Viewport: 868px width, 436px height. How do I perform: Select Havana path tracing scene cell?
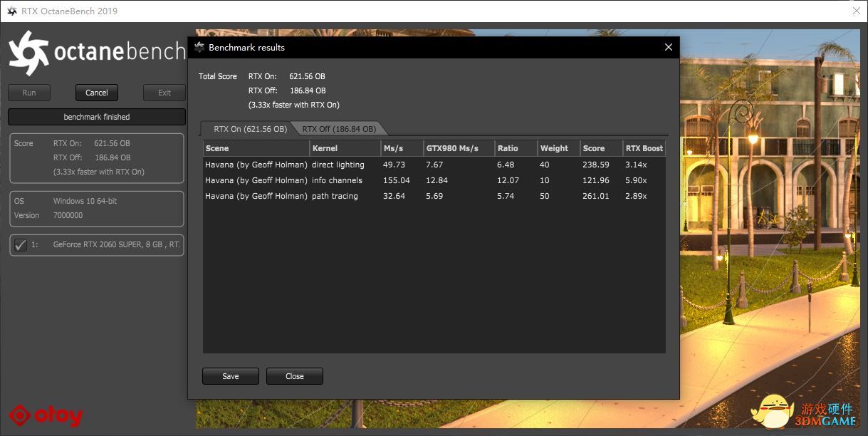click(256, 196)
